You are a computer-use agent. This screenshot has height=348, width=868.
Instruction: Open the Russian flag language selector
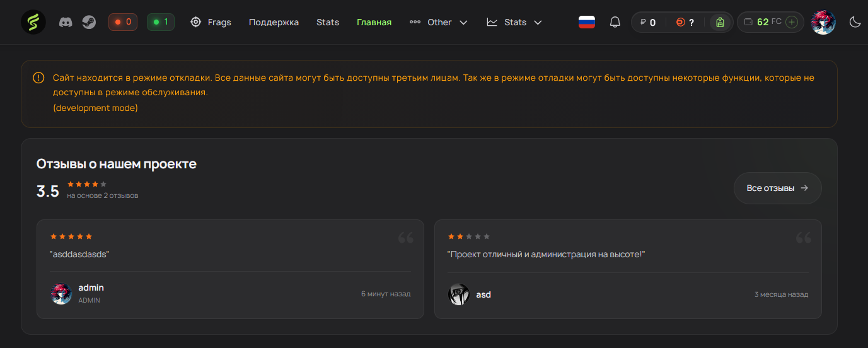[x=587, y=22]
